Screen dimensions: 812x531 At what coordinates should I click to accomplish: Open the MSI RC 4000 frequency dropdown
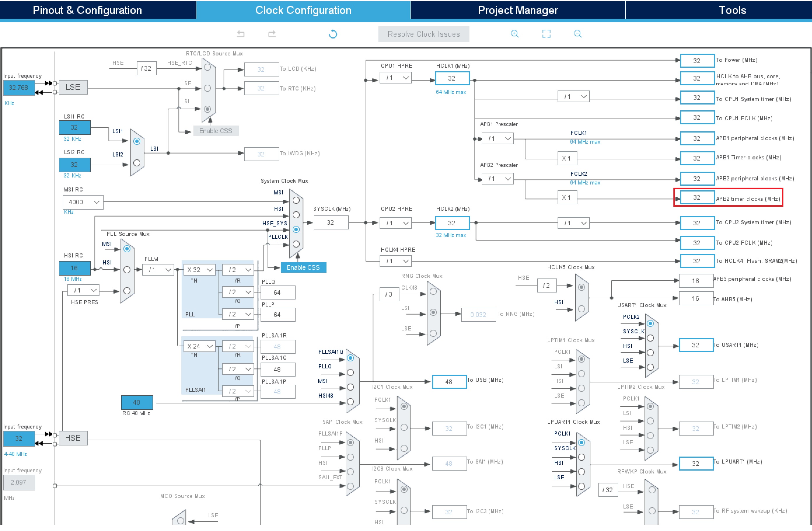(x=83, y=202)
